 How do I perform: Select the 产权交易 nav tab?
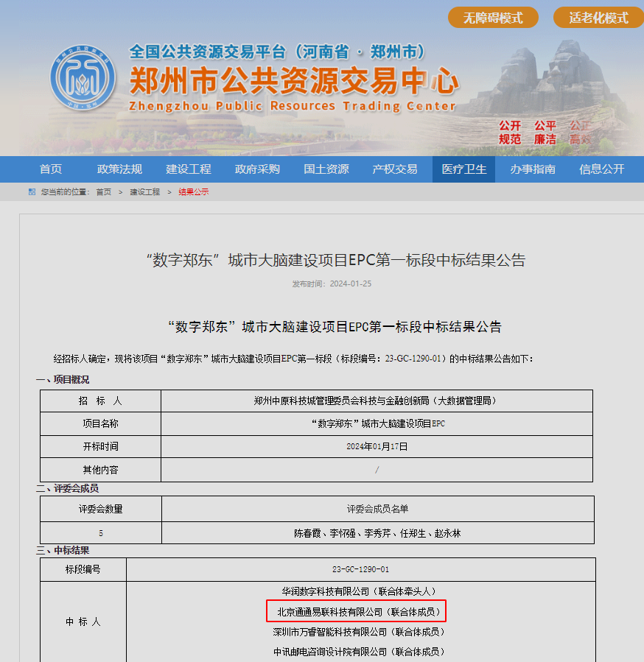[x=395, y=169]
